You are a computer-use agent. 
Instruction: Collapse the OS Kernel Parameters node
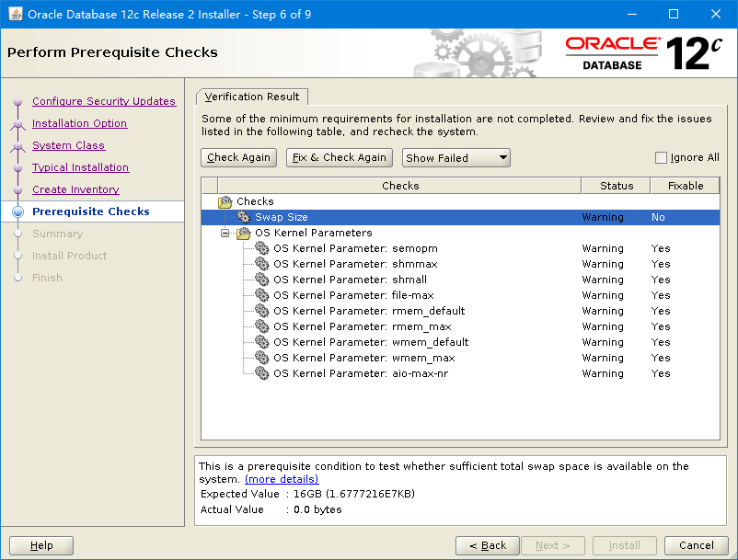pyautogui.click(x=225, y=233)
